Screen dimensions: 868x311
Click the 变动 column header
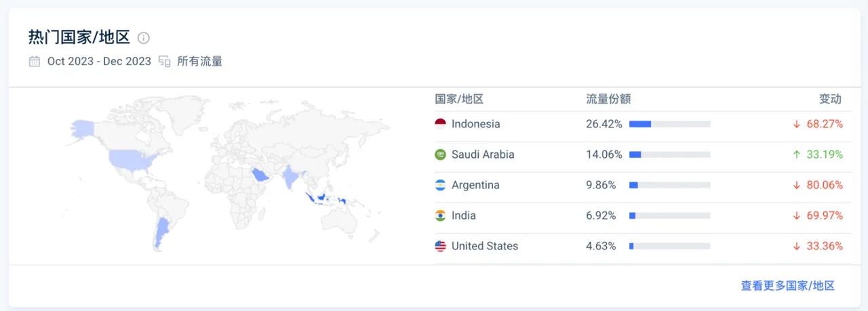click(x=830, y=99)
